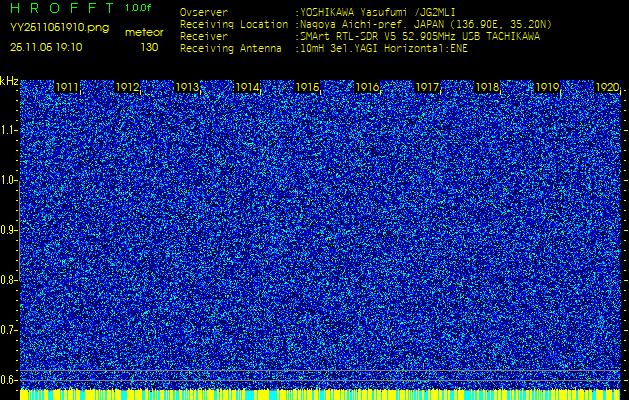Click the 0.7 frequency axis label
The image size is (629, 400).
tap(9, 330)
